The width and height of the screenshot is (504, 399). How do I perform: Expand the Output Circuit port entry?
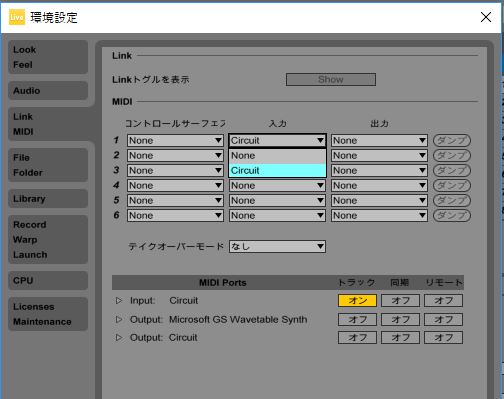click(x=119, y=337)
